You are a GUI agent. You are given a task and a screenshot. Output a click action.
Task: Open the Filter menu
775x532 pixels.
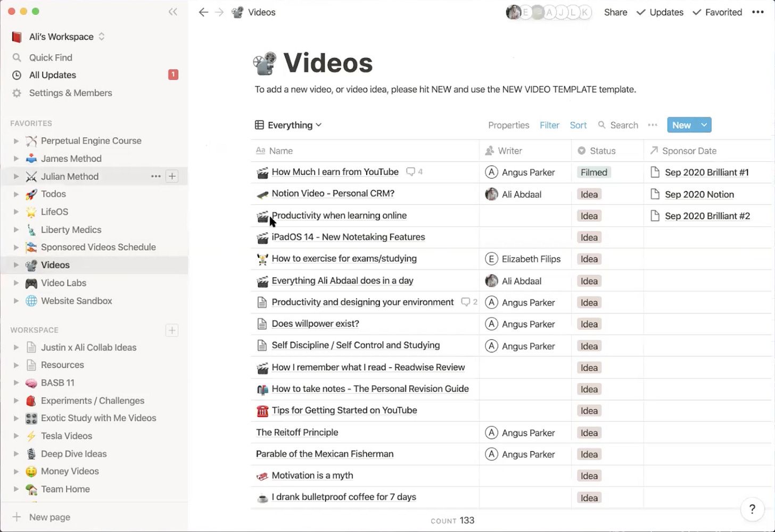549,125
